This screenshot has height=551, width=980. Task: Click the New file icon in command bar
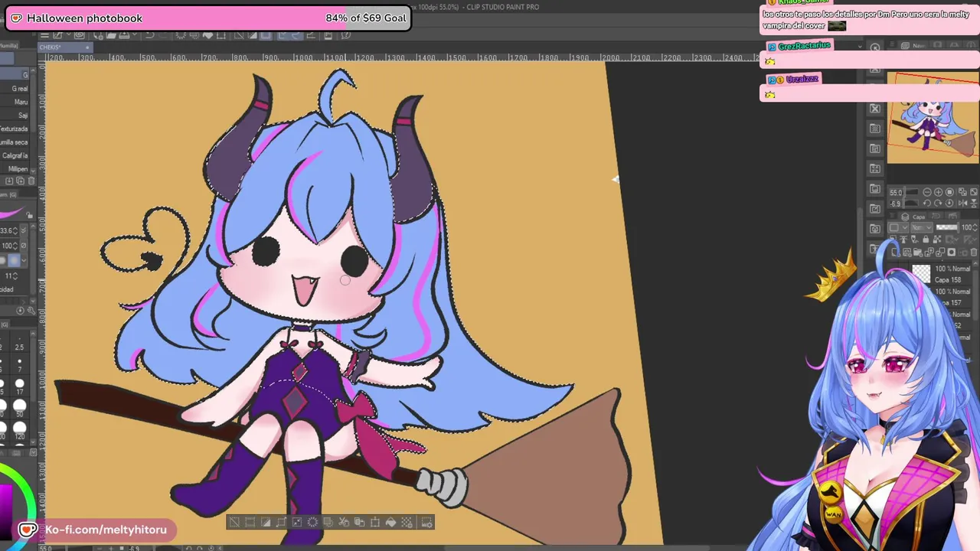[99, 35]
